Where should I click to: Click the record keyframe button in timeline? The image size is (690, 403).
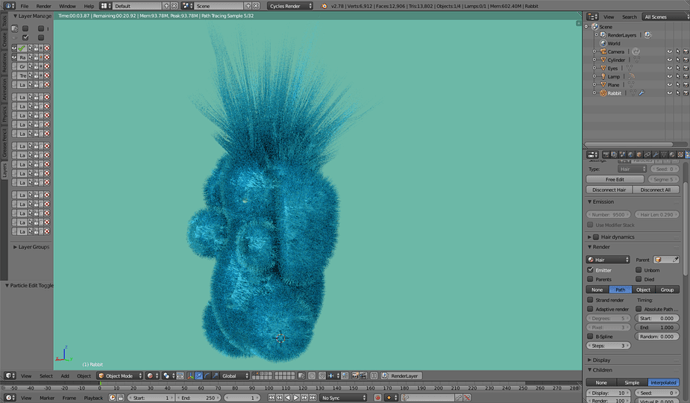(x=377, y=398)
